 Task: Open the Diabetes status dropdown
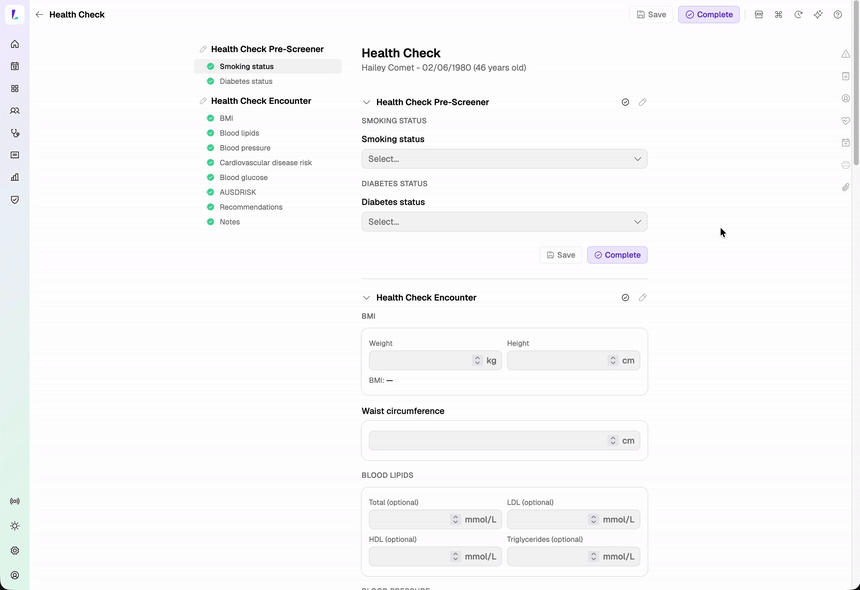[504, 222]
